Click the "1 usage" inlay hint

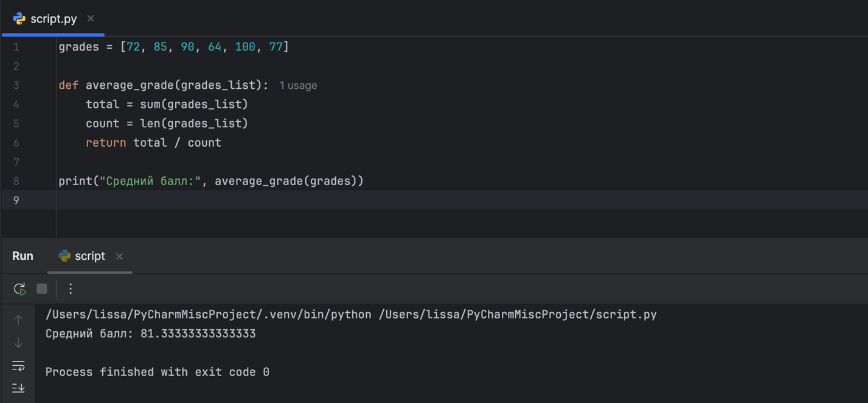(298, 86)
